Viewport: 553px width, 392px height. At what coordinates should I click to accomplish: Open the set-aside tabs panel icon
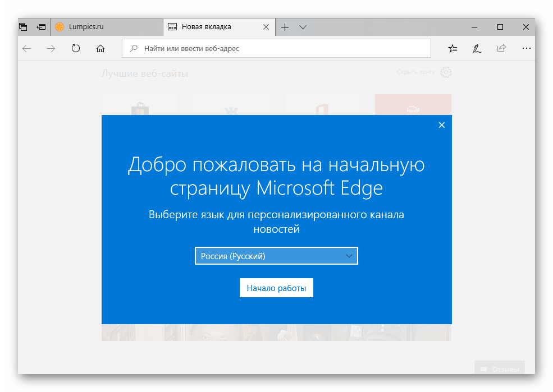(23, 27)
